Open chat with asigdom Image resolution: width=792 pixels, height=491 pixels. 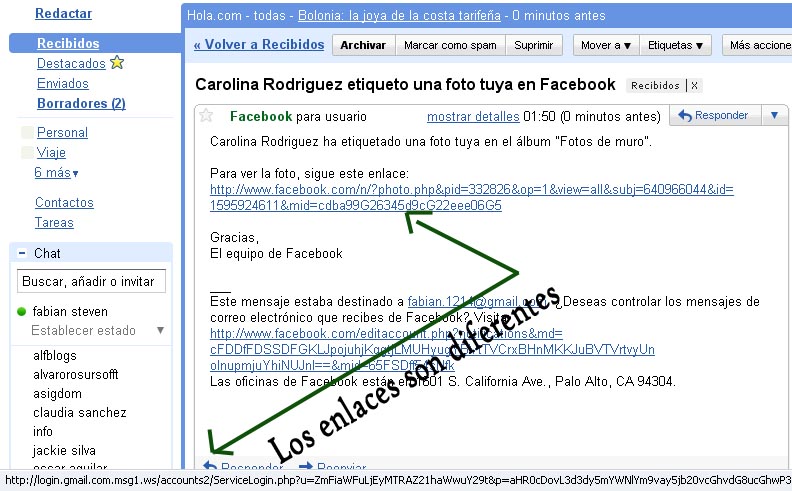(57, 394)
